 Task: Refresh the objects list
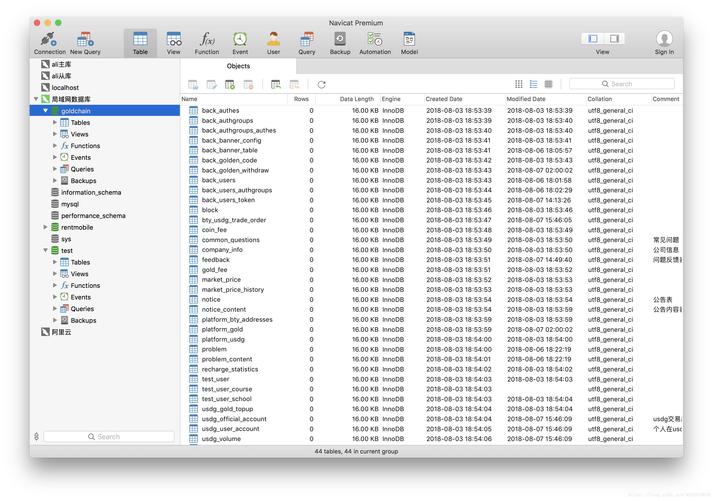click(321, 85)
